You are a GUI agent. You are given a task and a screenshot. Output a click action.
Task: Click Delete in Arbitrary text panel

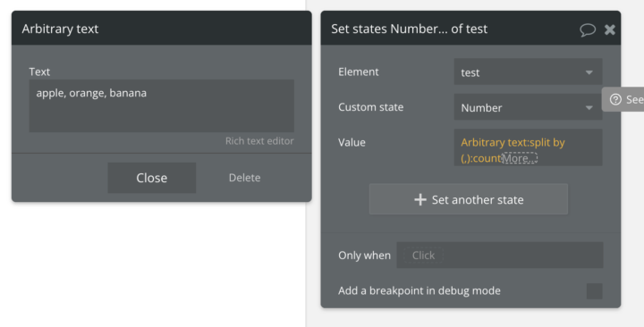click(x=244, y=178)
